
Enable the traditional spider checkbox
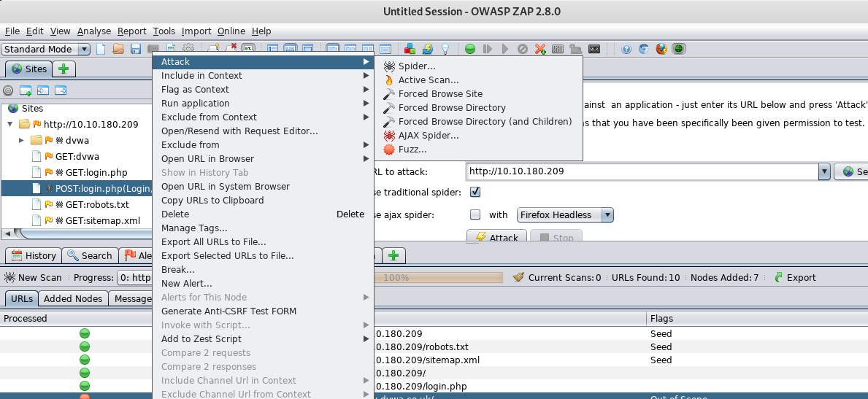coord(475,193)
